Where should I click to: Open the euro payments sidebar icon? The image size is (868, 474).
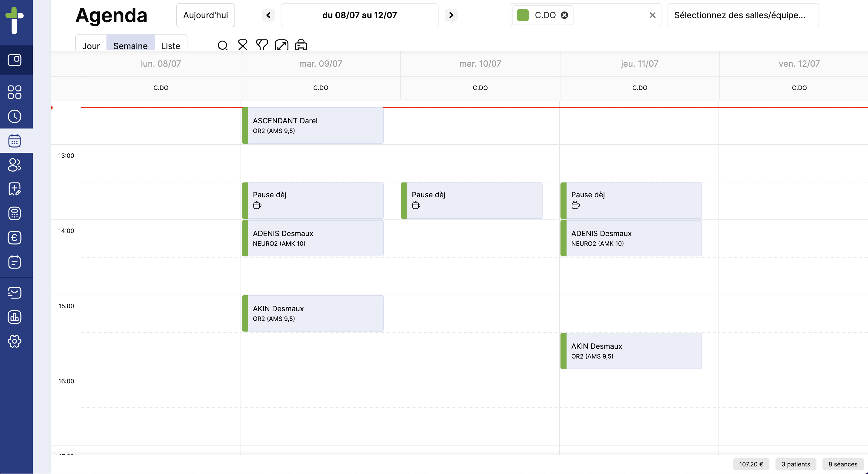coord(15,238)
